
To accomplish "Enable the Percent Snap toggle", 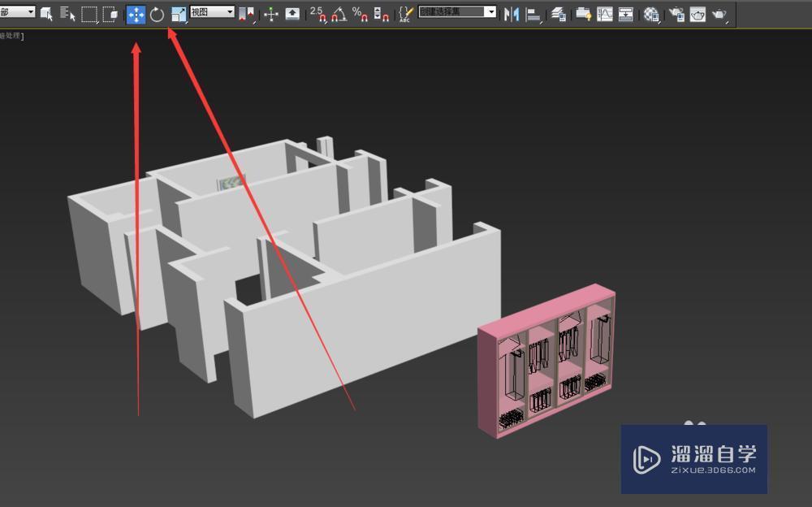I will click(x=360, y=14).
